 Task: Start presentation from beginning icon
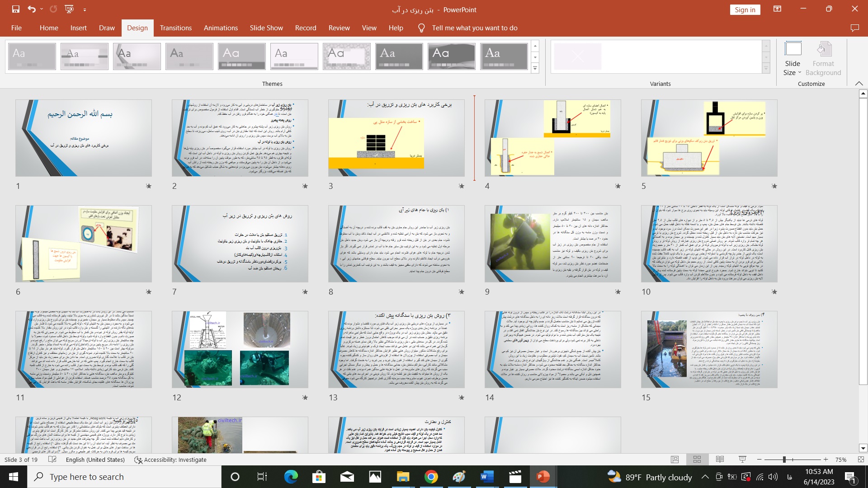click(x=69, y=9)
